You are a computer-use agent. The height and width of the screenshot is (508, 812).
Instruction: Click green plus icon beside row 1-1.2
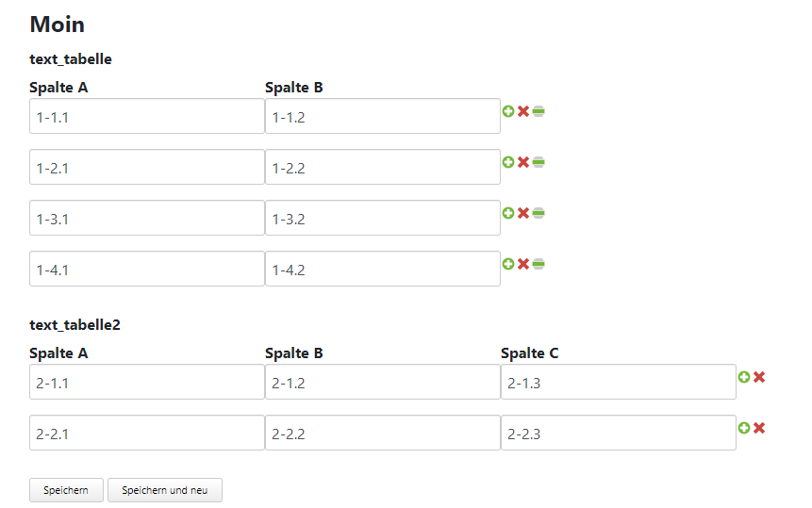[508, 111]
